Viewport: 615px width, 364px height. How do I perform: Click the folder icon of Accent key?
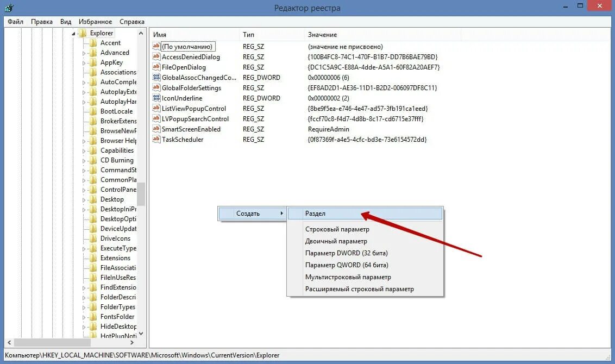tap(93, 43)
